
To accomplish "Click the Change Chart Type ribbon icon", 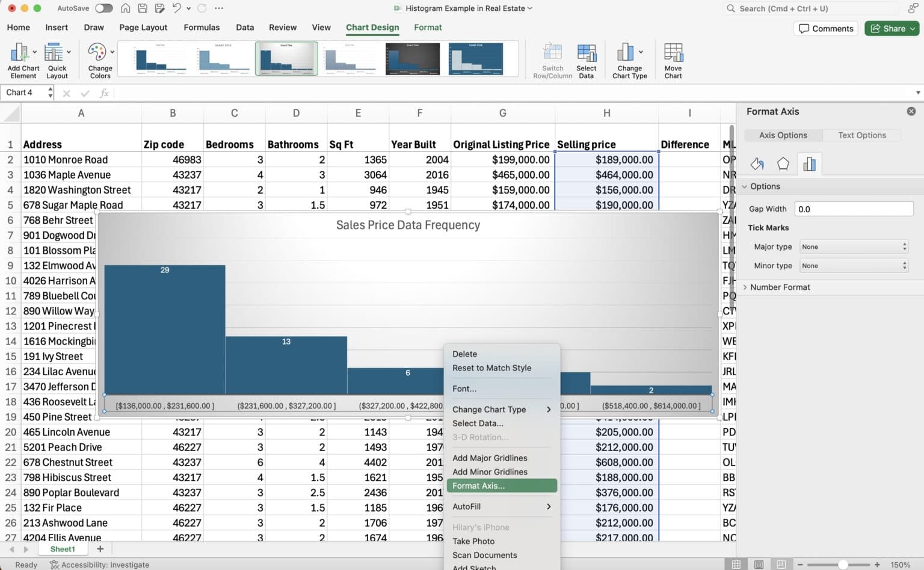I will point(627,58).
